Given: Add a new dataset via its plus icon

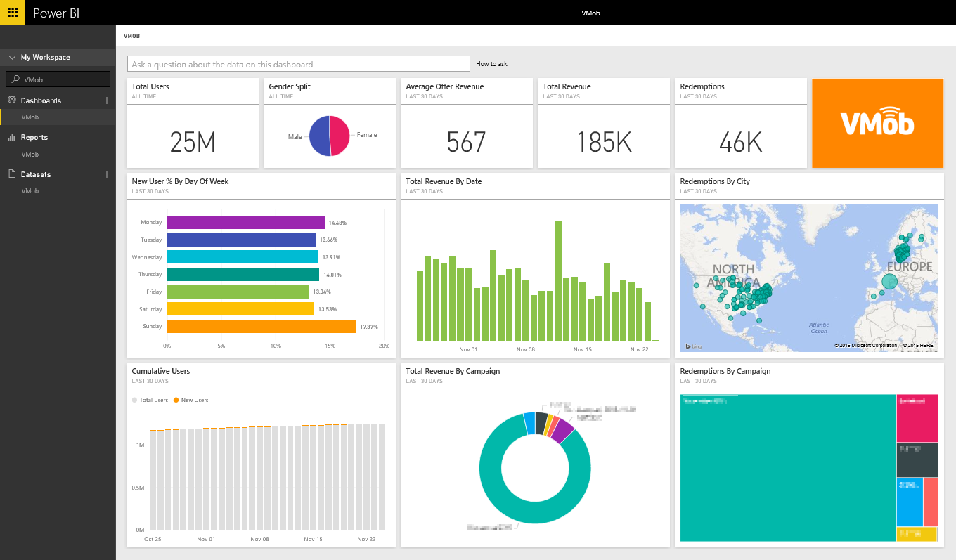Looking at the screenshot, I should [x=106, y=174].
